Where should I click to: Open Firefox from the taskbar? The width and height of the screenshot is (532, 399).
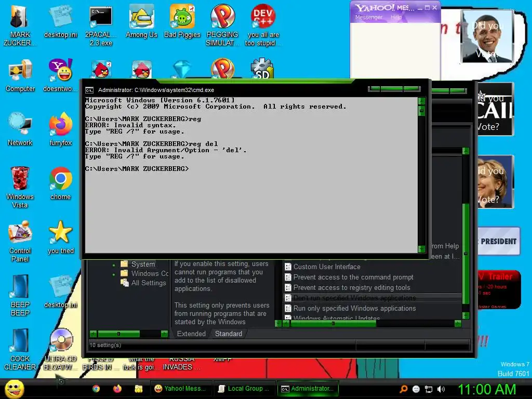point(117,389)
